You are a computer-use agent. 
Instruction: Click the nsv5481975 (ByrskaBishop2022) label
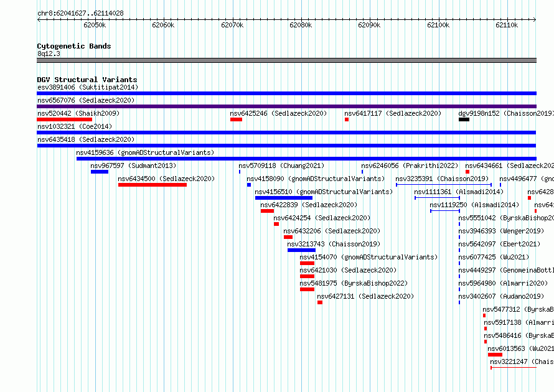coord(354,283)
